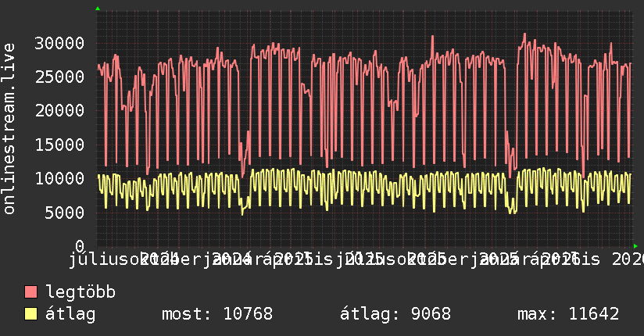Click the green arrow at x-axis end
644x336 pixels.
635,246
